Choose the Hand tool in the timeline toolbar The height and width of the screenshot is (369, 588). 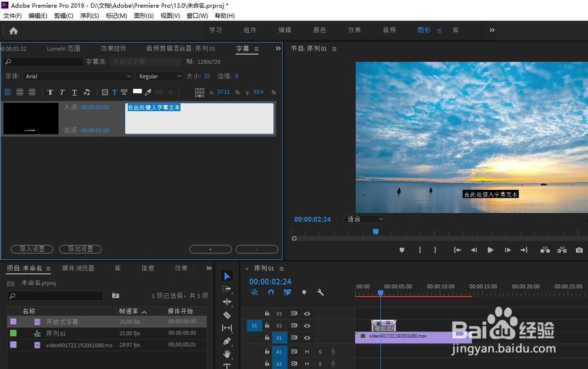pyautogui.click(x=228, y=354)
